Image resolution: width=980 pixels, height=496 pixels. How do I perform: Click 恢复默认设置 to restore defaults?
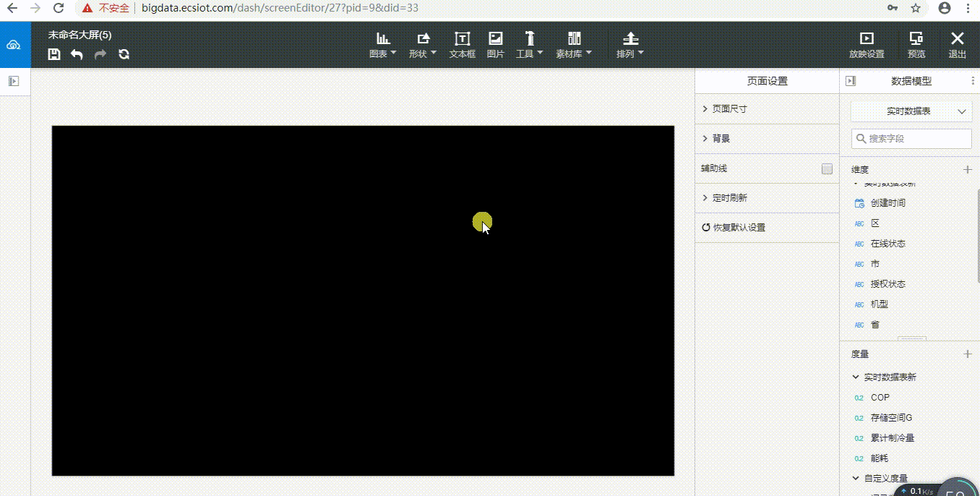(734, 228)
